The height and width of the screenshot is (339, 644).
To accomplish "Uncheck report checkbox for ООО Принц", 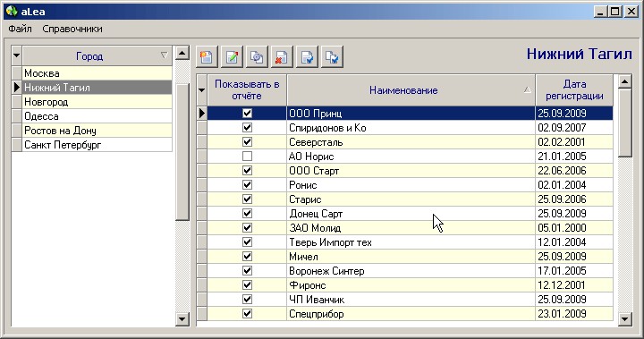I will [247, 113].
